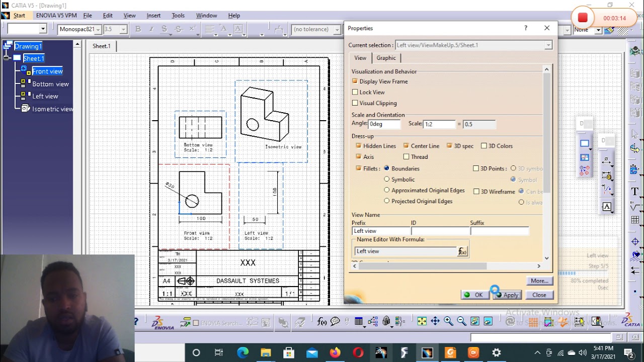644x362 pixels.
Task: Click the view name Prefix field
Action: click(381, 231)
